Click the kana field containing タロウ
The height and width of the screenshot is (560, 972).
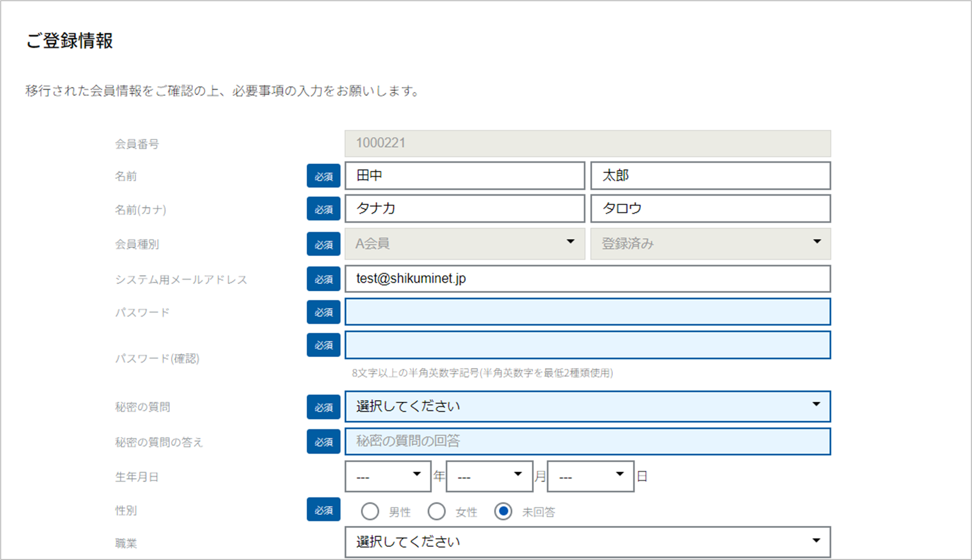click(x=710, y=208)
